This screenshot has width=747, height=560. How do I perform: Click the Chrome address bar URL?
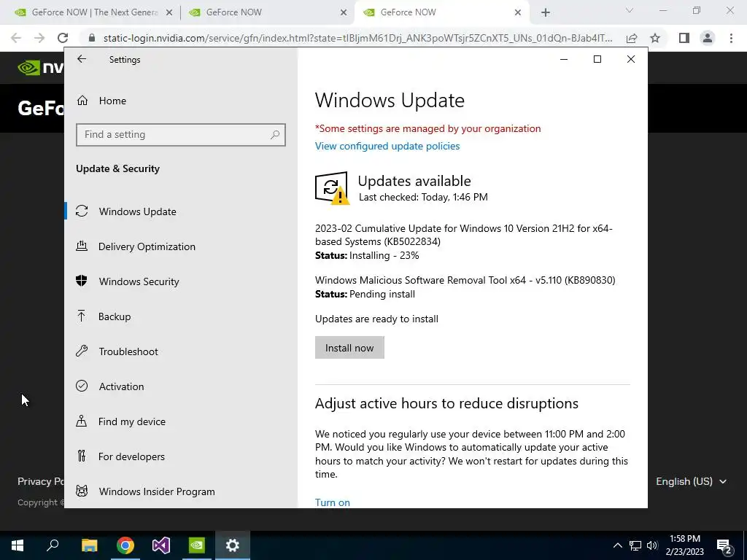tap(357, 38)
